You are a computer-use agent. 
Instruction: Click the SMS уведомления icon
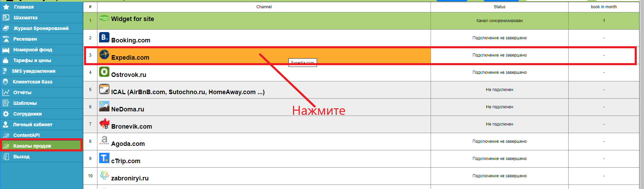(x=5, y=71)
